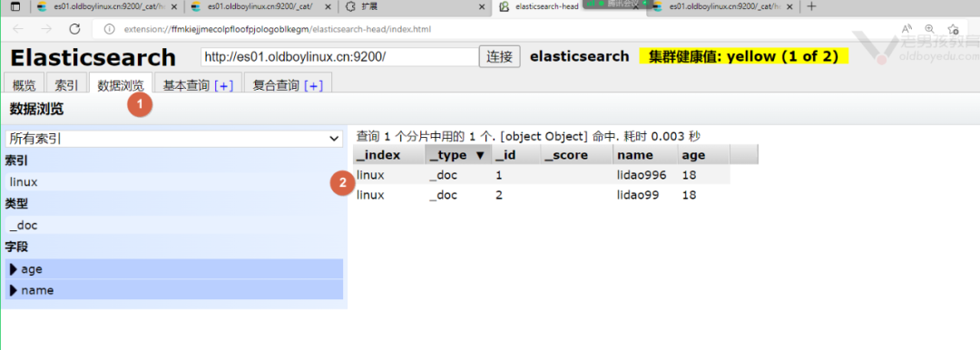Click the Elasticsearch server URL input field
Image resolution: width=980 pixels, height=350 pixels.
coord(339,56)
